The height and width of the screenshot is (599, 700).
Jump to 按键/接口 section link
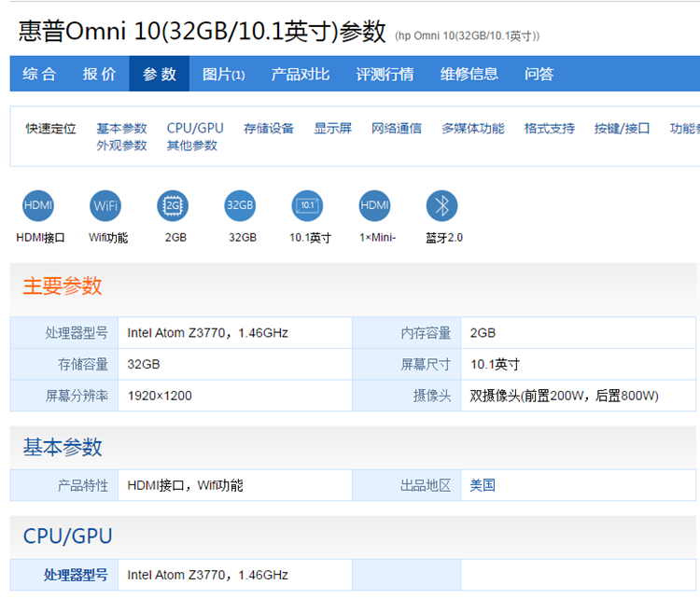click(x=622, y=129)
